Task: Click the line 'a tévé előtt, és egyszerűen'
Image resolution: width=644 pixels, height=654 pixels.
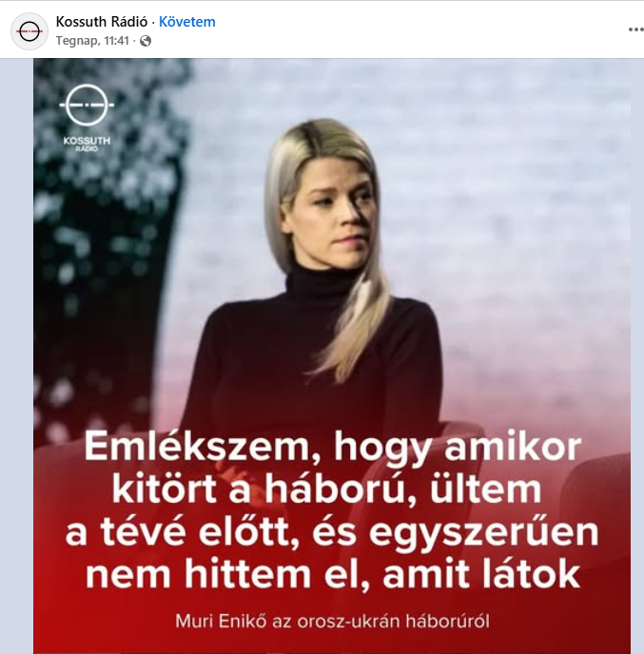Action: (x=332, y=533)
